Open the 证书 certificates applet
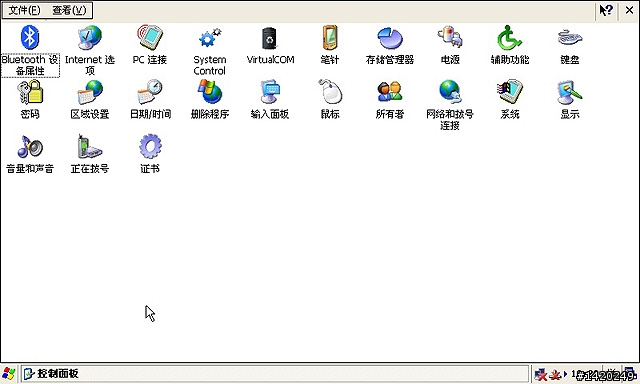The width and height of the screenshot is (640, 384). [150, 146]
